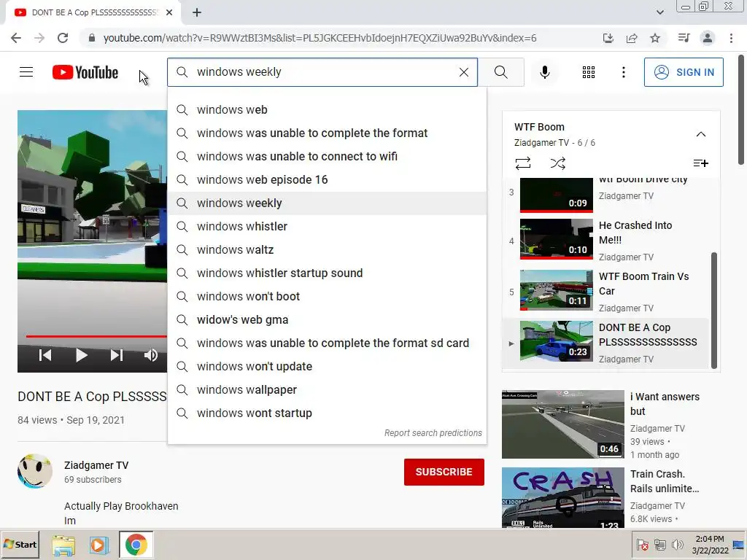Start voice search with microphone icon
The image size is (747, 560).
click(x=545, y=72)
